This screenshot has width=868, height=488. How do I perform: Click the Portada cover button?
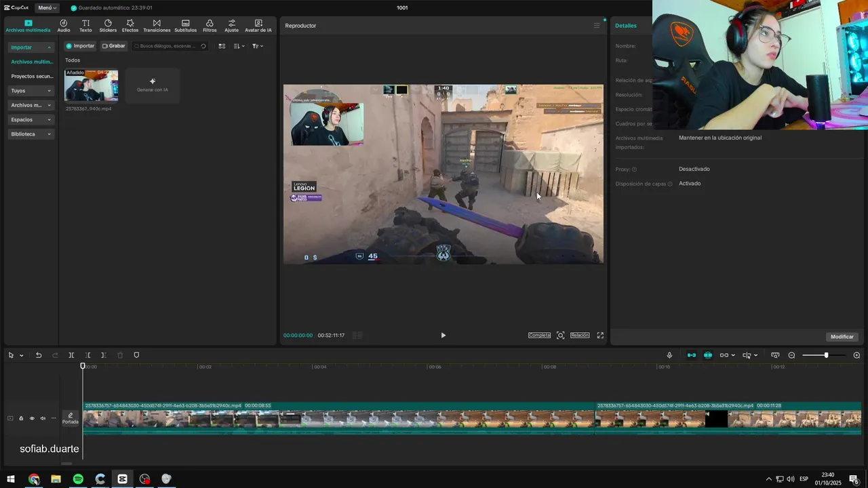pyautogui.click(x=71, y=418)
